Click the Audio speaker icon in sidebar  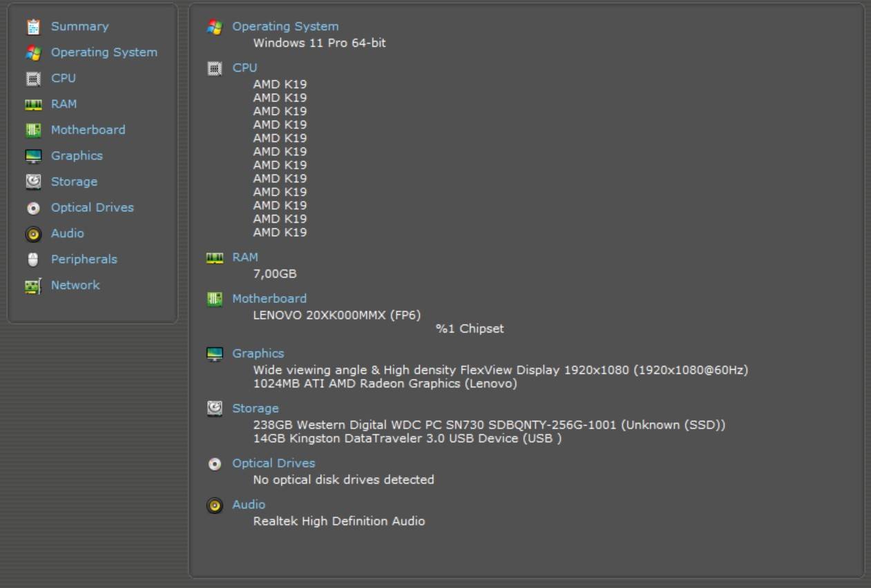click(x=33, y=234)
